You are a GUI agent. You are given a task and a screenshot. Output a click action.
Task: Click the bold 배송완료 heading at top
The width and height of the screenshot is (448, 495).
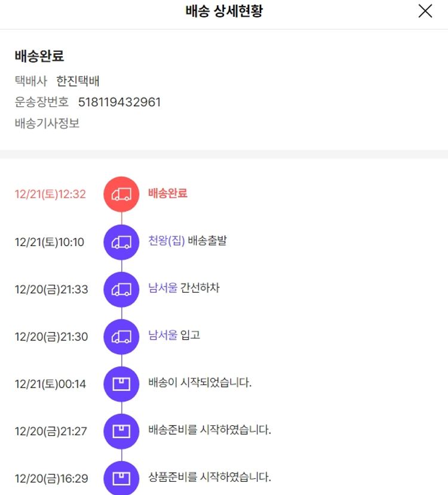pyautogui.click(x=39, y=57)
